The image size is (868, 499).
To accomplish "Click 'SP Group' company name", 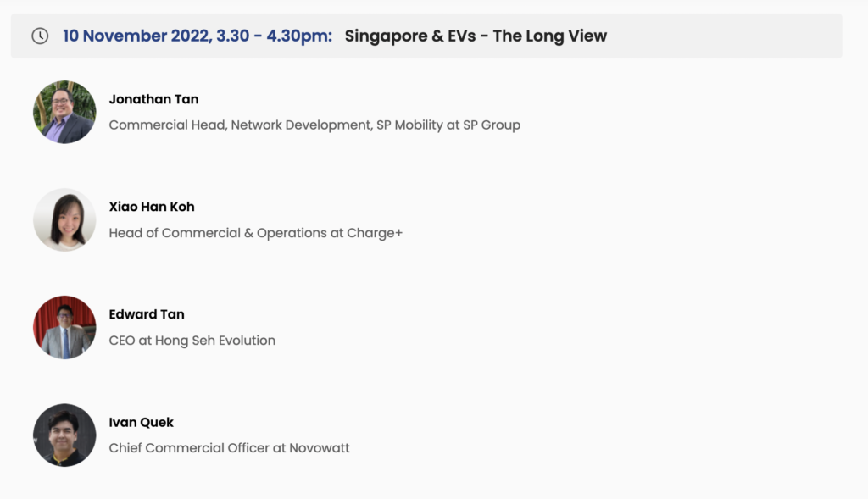I will 492,125.
